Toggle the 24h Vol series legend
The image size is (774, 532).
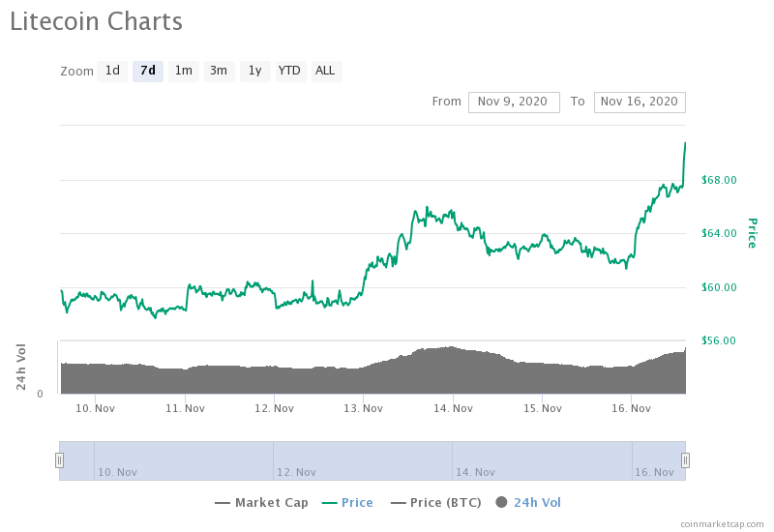point(528,503)
